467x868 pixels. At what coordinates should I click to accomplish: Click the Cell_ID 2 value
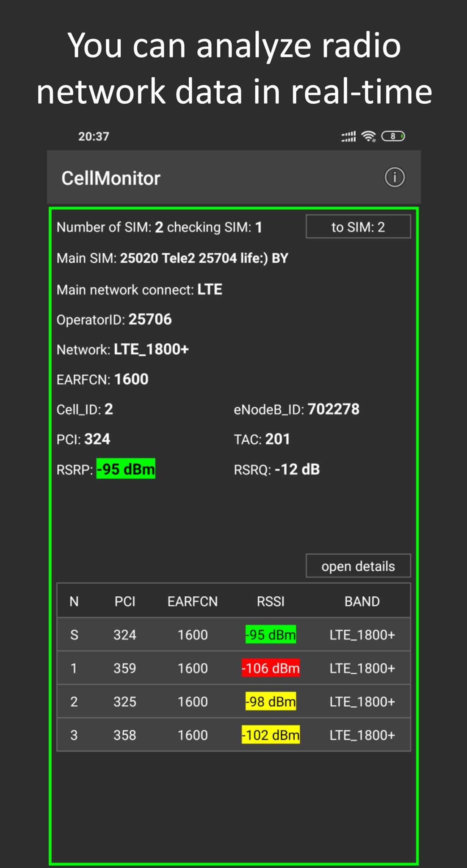pos(108,409)
